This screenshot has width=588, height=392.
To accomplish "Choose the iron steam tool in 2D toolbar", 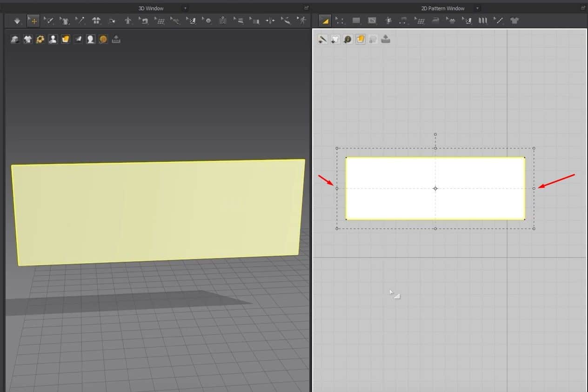I will (x=435, y=20).
